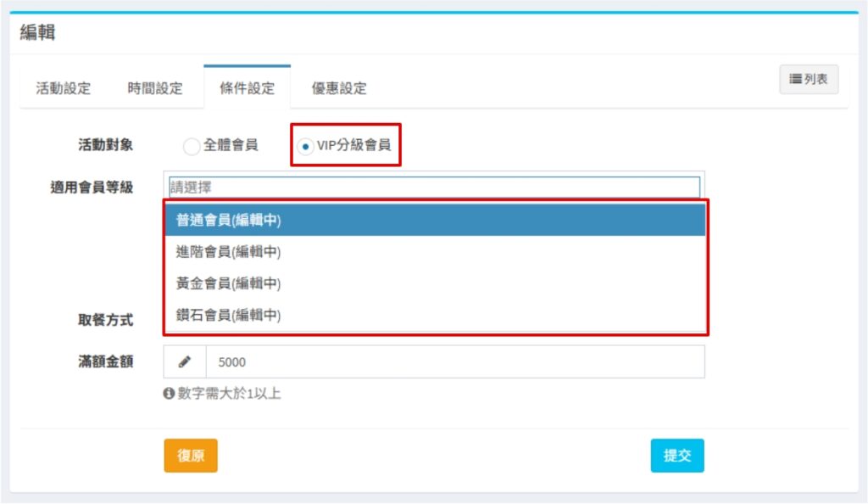Click the 活動對象 label text
This screenshot has width=868, height=504.
(x=105, y=145)
